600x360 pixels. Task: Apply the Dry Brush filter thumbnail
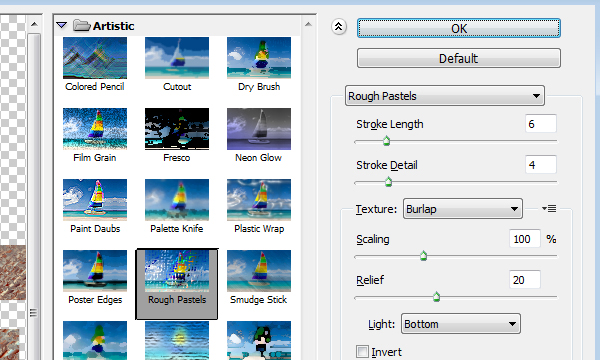tap(259, 58)
